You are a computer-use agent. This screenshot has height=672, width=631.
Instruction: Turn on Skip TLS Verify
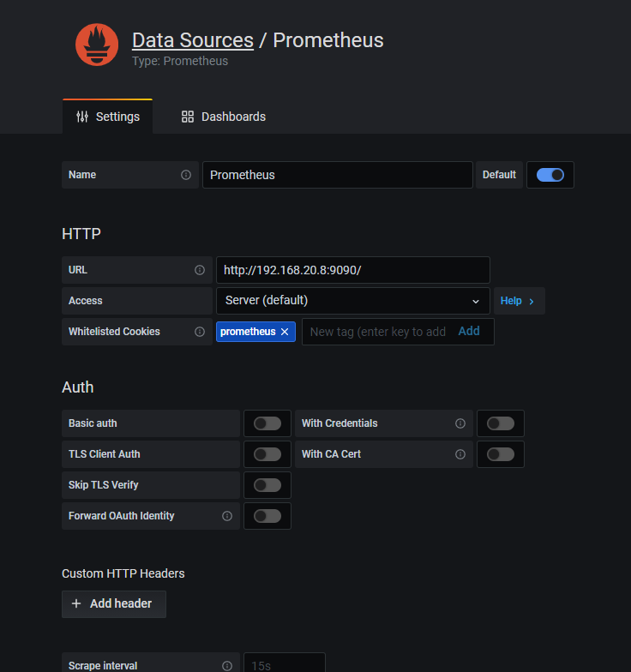267,485
